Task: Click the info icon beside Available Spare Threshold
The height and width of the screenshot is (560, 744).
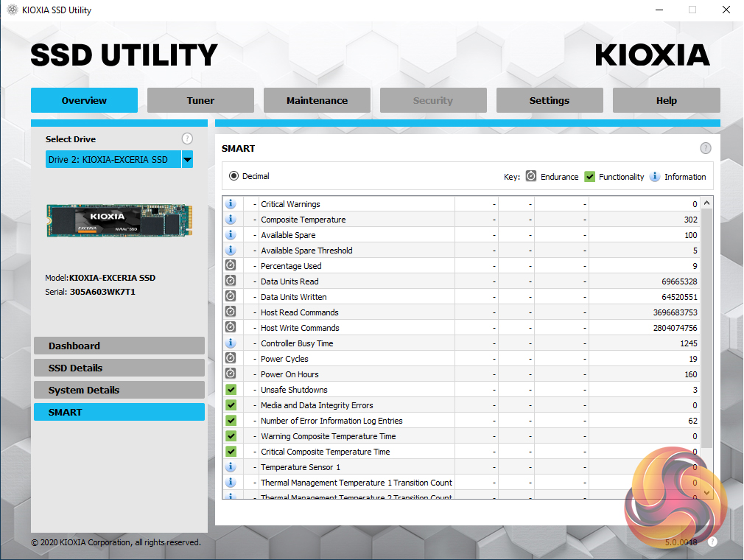Action: tap(231, 250)
